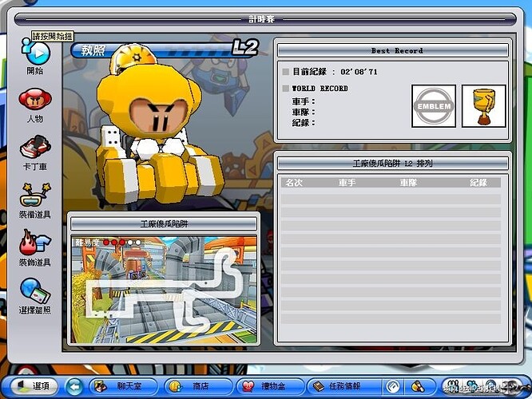Viewport: 532px width, 399px height.
Task: Click the 名次 rank column header
Action: pyautogui.click(x=294, y=183)
